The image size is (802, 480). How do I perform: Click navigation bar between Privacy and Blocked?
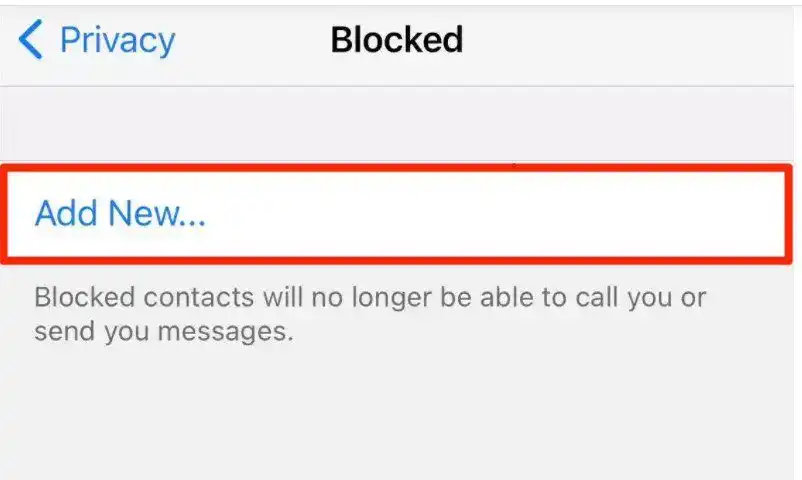tap(253, 41)
